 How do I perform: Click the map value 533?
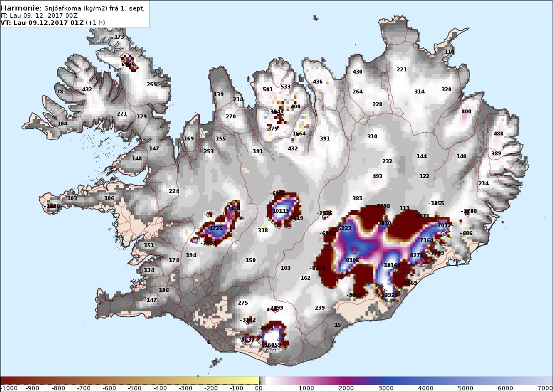(286, 86)
